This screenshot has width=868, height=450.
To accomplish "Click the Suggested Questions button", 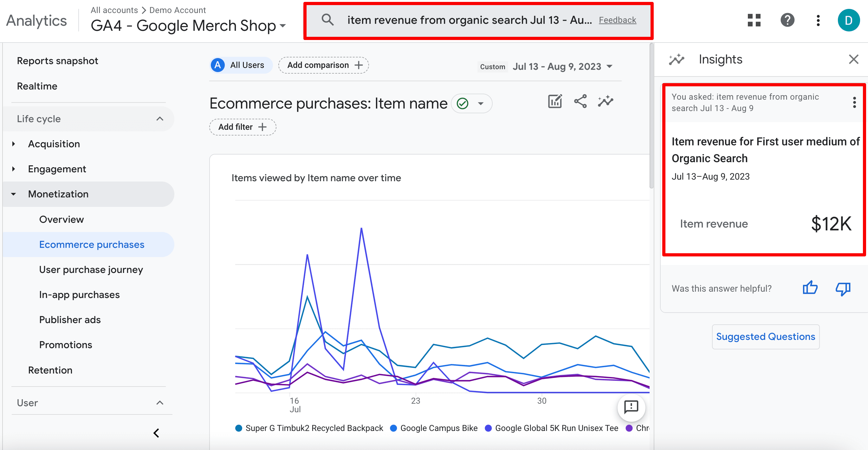I will click(766, 337).
